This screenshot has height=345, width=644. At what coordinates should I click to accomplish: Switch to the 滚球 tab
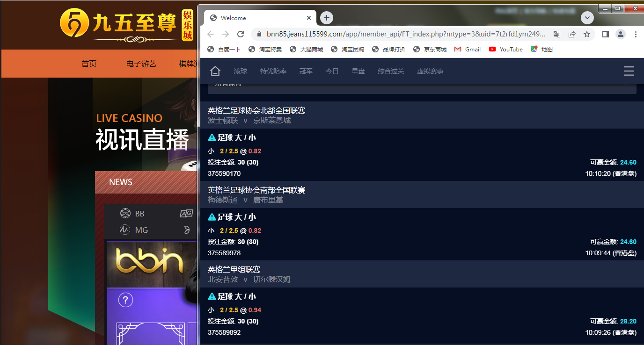(241, 71)
